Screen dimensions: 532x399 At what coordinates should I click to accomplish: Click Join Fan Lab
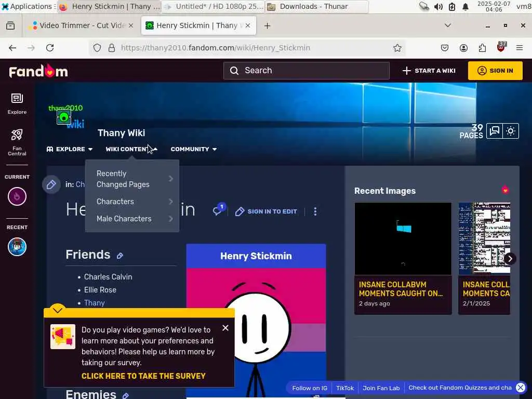(x=381, y=388)
